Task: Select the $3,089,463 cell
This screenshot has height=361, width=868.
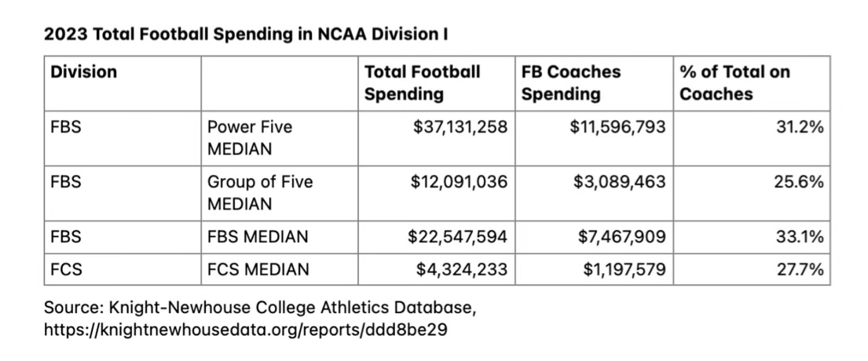Action: pyautogui.click(x=621, y=182)
